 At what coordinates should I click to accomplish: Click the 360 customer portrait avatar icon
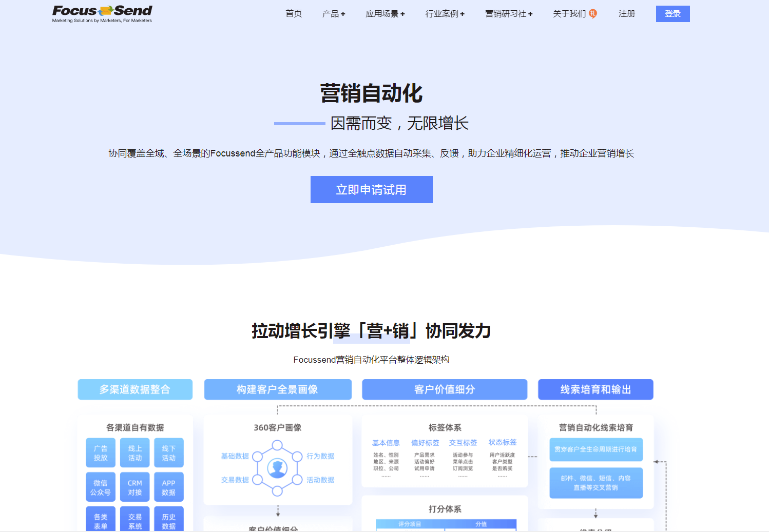click(x=277, y=468)
